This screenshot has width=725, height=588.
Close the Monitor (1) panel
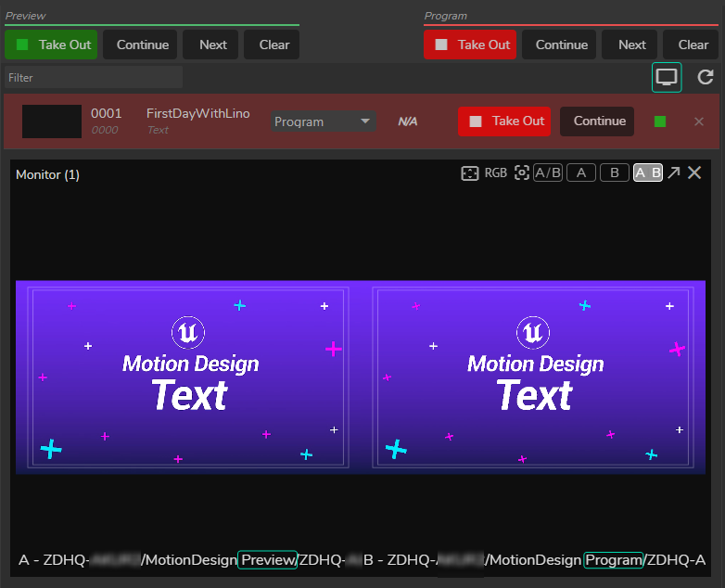coord(694,173)
